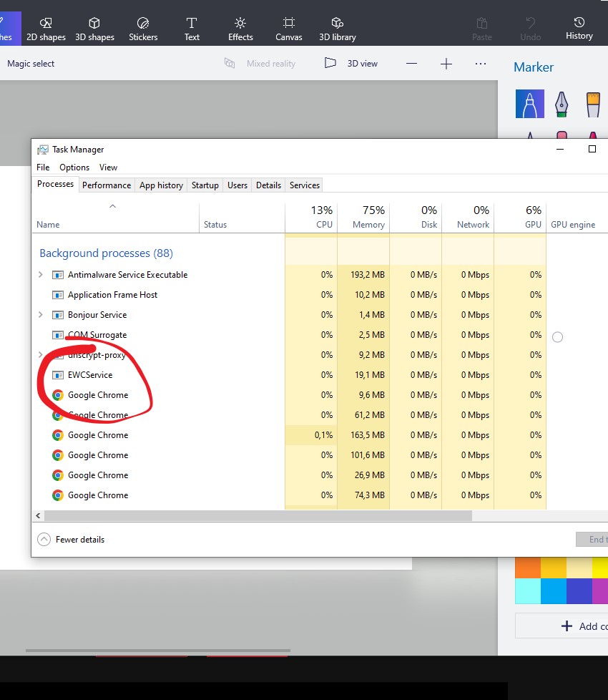Viewport: 608px width, 700px height.
Task: Select the Marker brush
Action: (x=530, y=104)
